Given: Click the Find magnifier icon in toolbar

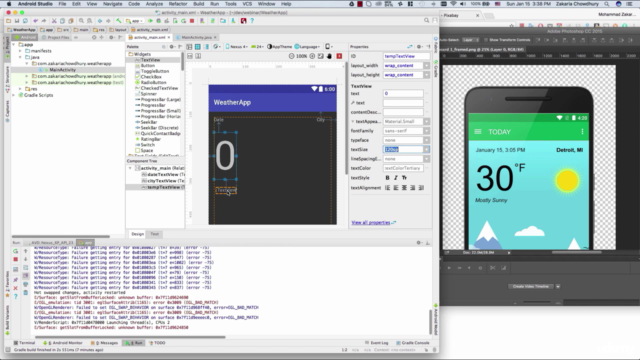Looking at the screenshot, I should (x=81, y=21).
